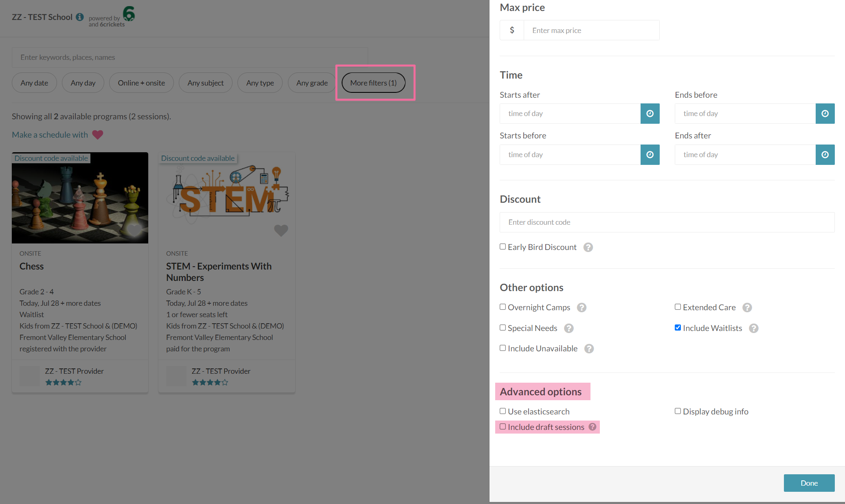Image resolution: width=845 pixels, height=504 pixels.
Task: Open the Chess program thumbnail
Action: [x=80, y=198]
